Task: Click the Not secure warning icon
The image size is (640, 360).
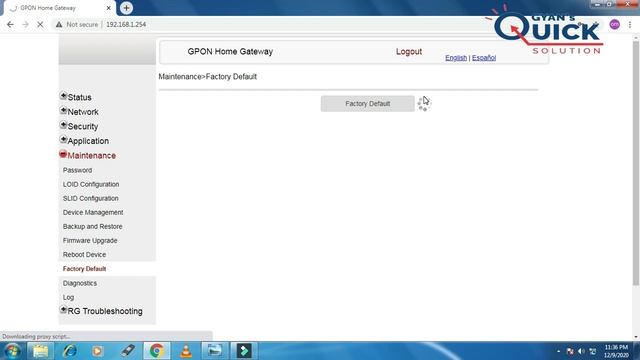Action: tap(59, 24)
